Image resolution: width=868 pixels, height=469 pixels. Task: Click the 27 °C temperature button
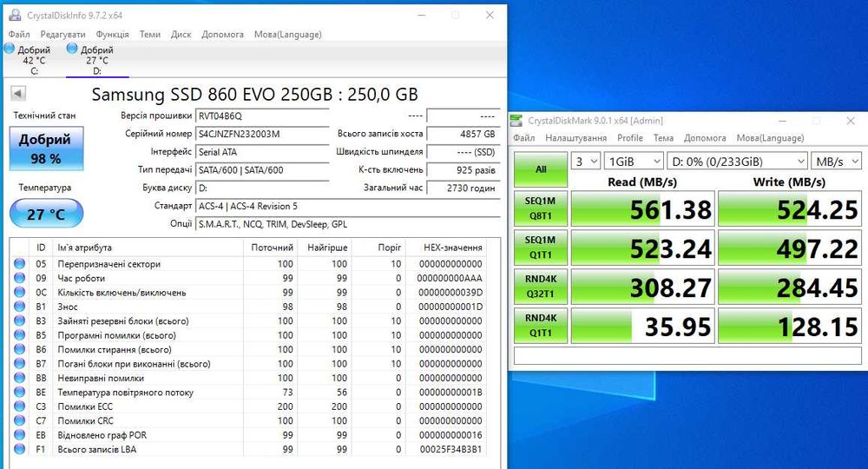click(x=46, y=214)
